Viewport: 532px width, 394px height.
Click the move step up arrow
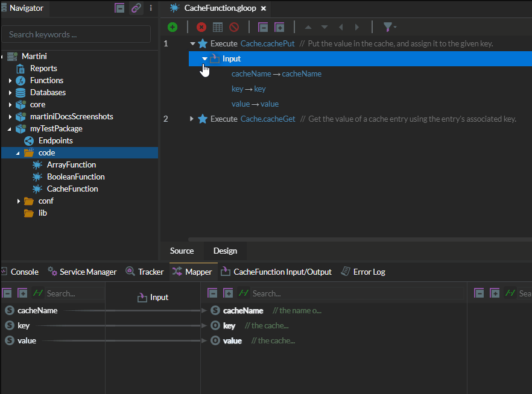click(x=308, y=27)
